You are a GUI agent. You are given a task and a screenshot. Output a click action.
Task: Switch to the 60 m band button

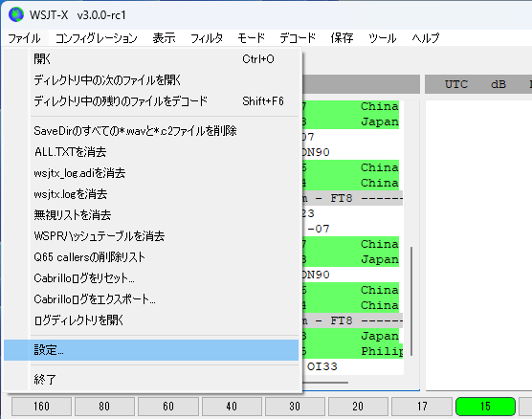pos(168,407)
